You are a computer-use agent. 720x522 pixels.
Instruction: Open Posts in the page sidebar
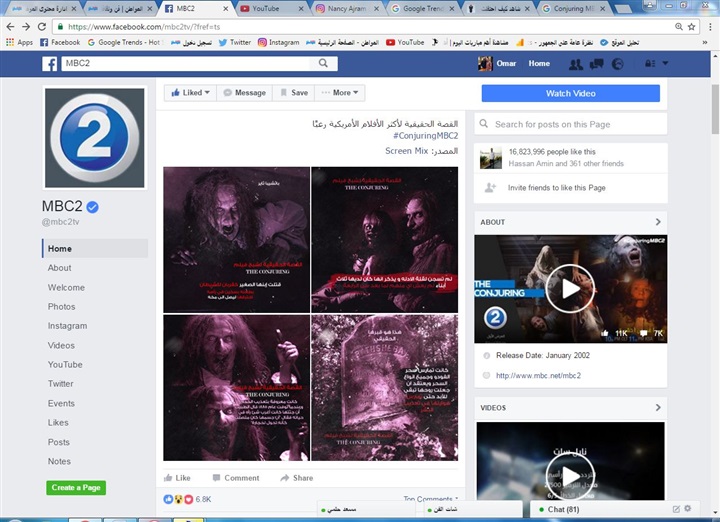(x=59, y=442)
